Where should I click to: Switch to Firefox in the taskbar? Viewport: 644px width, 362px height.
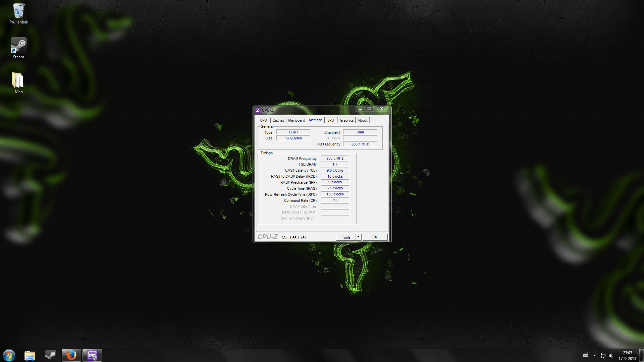click(71, 355)
